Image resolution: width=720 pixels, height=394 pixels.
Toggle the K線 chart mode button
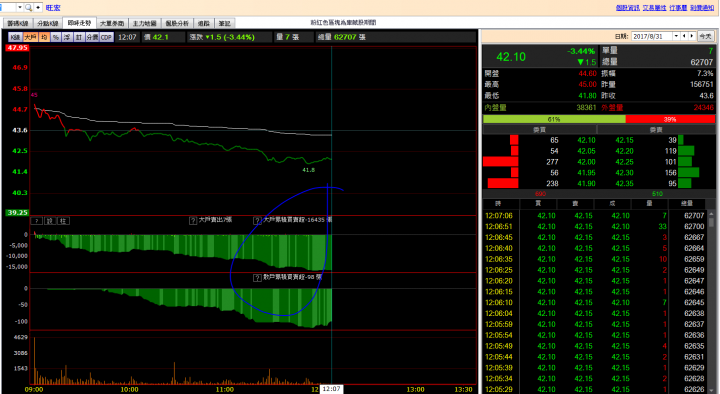tap(15, 37)
